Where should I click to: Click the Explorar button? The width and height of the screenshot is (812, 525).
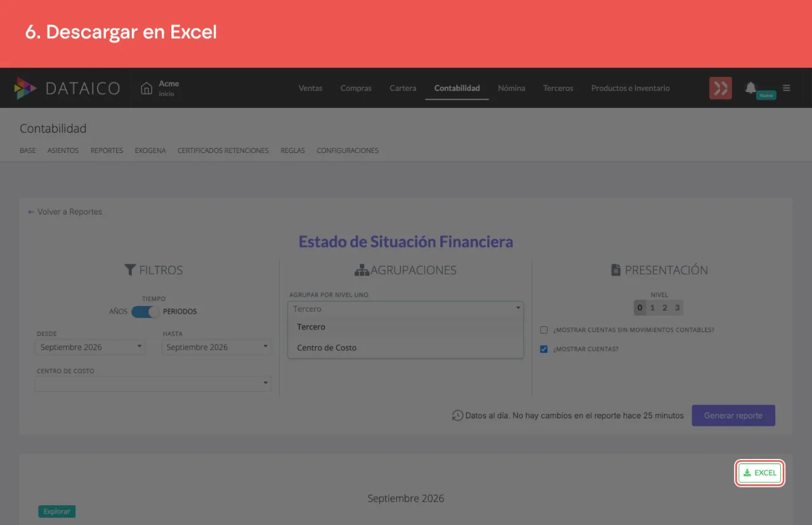pyautogui.click(x=57, y=512)
